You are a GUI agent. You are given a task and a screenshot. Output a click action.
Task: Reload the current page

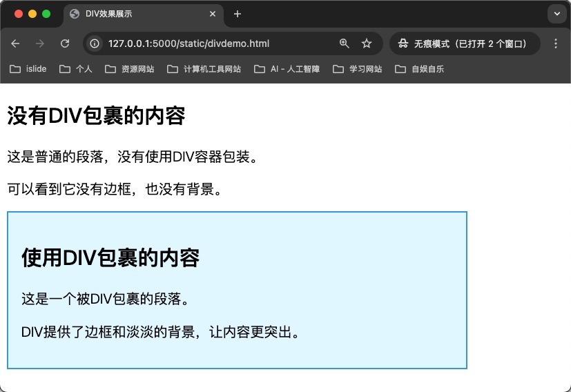coord(65,43)
